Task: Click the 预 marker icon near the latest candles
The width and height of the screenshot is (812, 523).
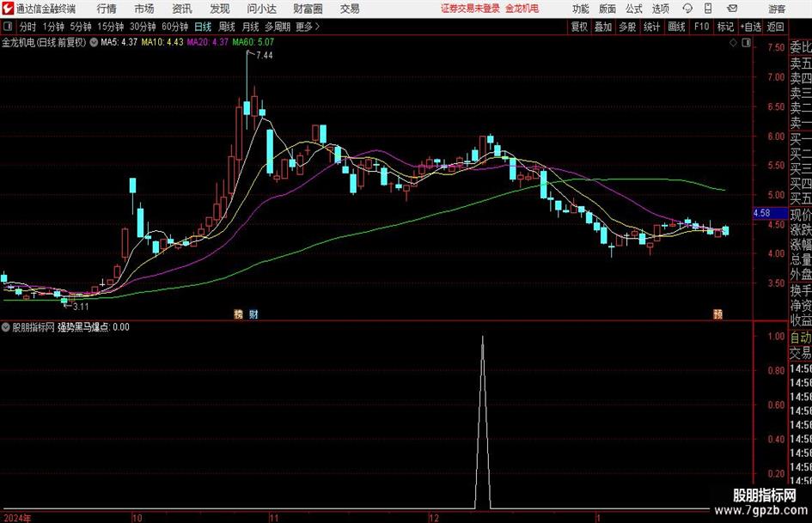Action: [717, 313]
